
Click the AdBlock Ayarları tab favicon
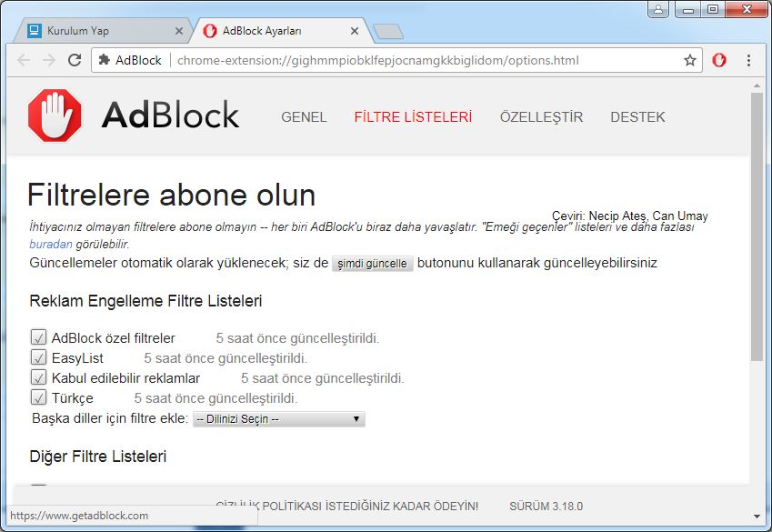[x=210, y=31]
